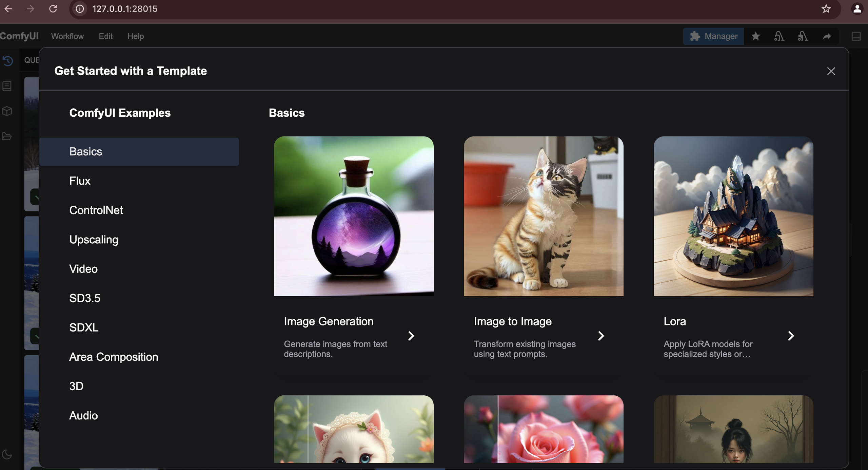View site information icon in address bar
The height and width of the screenshot is (470, 868).
(80, 9)
